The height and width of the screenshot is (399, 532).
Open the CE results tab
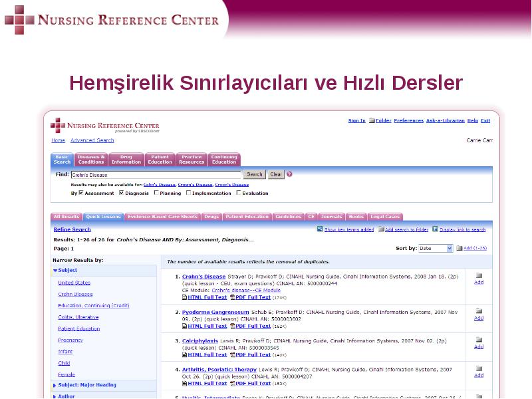311,217
